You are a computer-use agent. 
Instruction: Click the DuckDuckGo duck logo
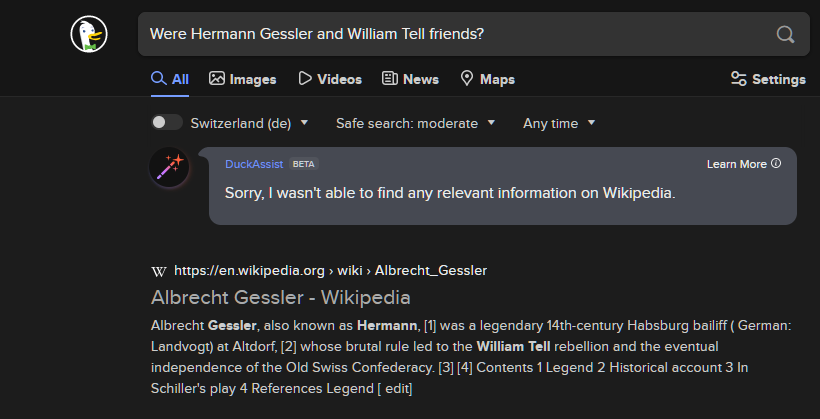coord(89,34)
